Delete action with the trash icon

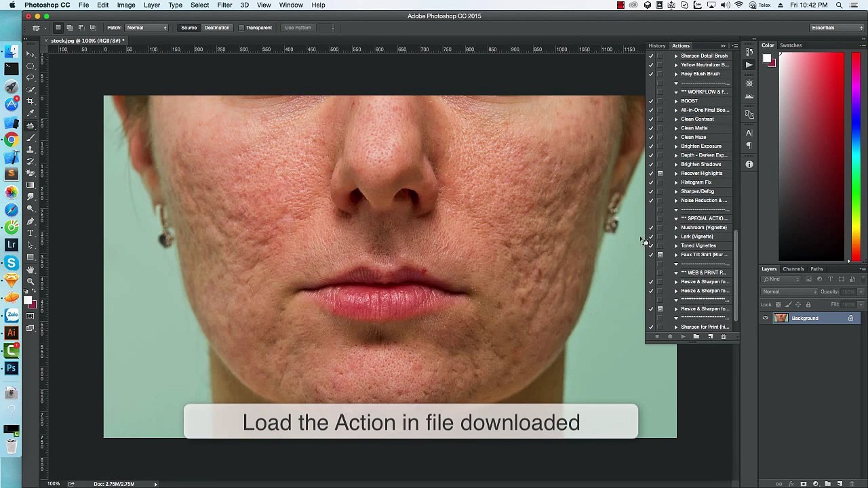[723, 337]
